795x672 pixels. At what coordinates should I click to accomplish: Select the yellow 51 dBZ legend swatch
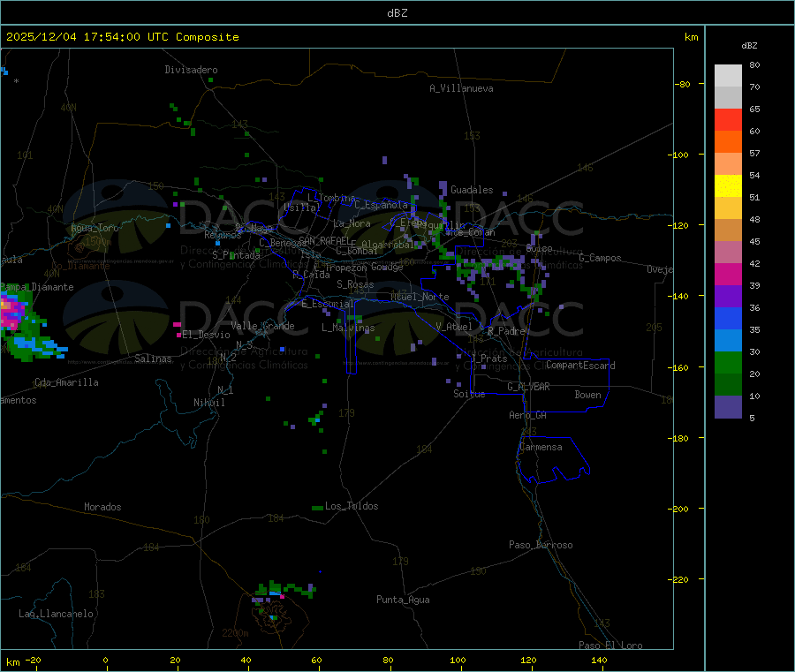tap(728, 186)
